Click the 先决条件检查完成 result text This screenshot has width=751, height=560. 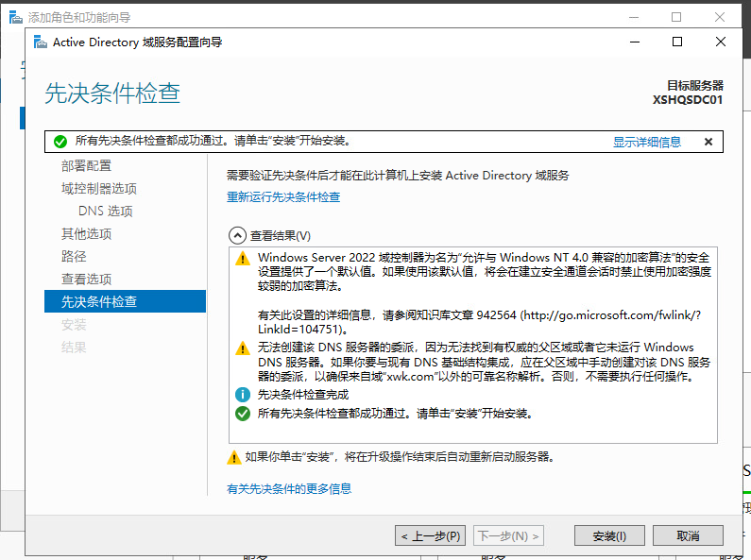tap(303, 395)
